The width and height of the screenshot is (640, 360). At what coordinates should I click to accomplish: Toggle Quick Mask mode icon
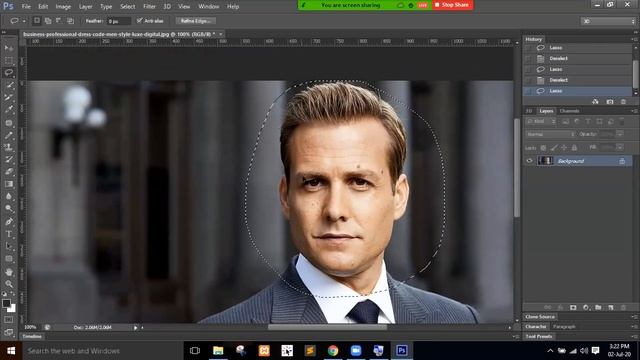9,320
